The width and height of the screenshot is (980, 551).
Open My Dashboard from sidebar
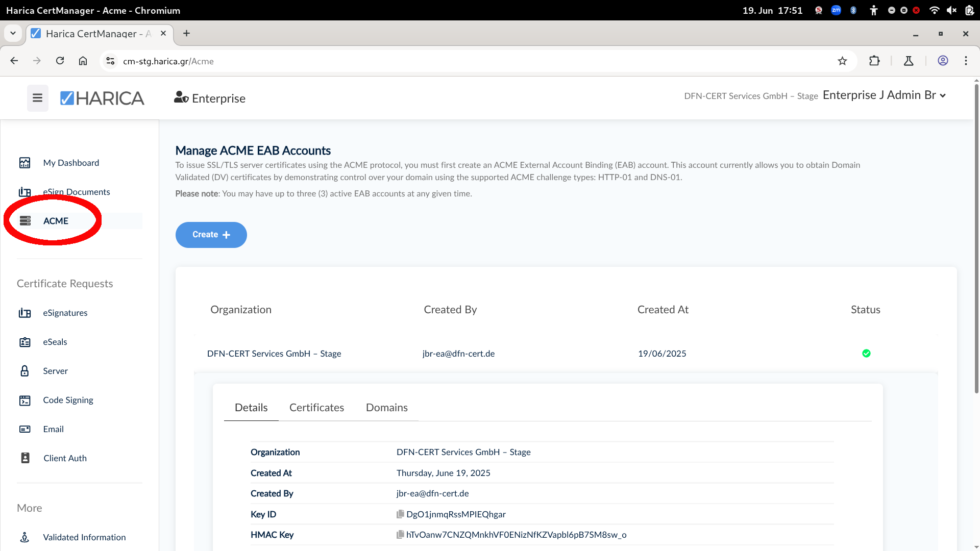[x=71, y=163]
